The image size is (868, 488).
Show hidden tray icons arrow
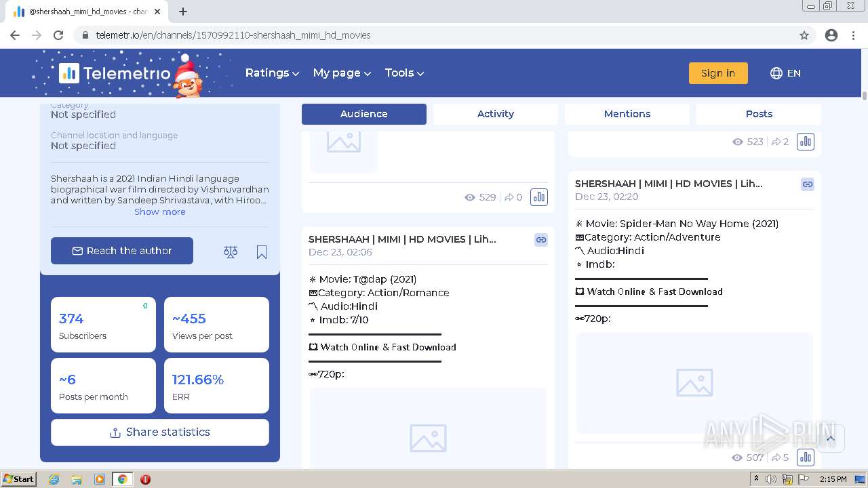757,479
